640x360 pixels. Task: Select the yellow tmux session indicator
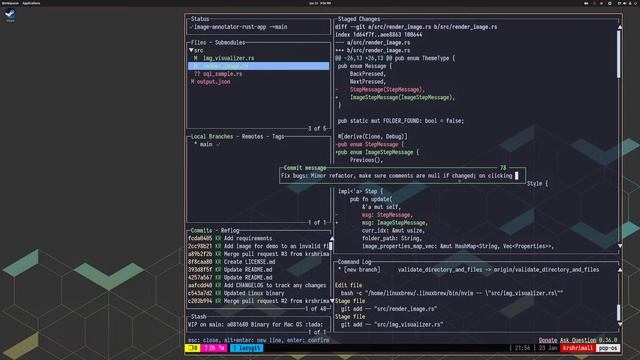point(192,348)
